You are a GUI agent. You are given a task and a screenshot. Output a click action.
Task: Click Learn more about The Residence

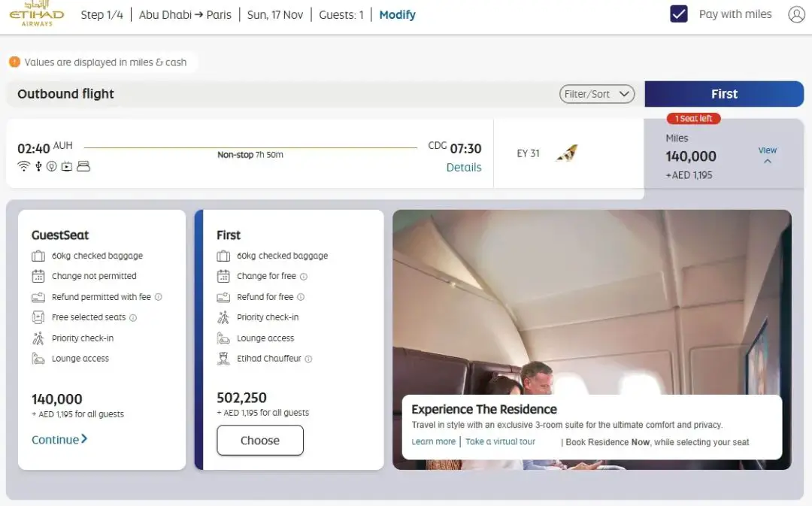click(x=434, y=442)
